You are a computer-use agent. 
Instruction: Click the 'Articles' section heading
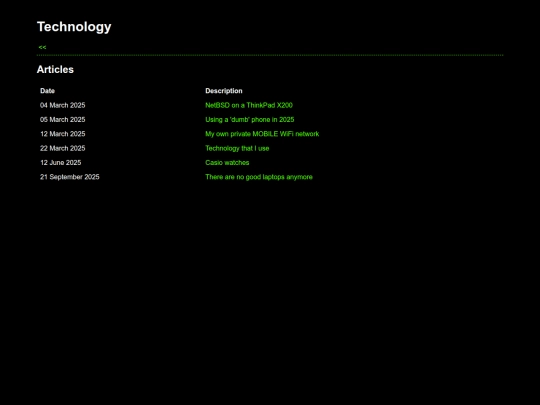pos(55,70)
